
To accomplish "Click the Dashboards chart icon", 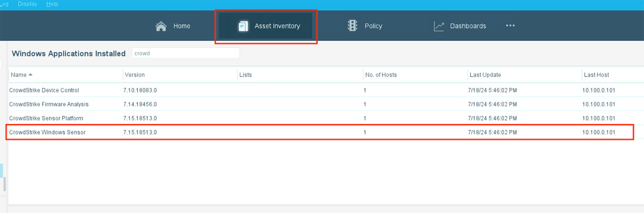I will pyautogui.click(x=439, y=26).
